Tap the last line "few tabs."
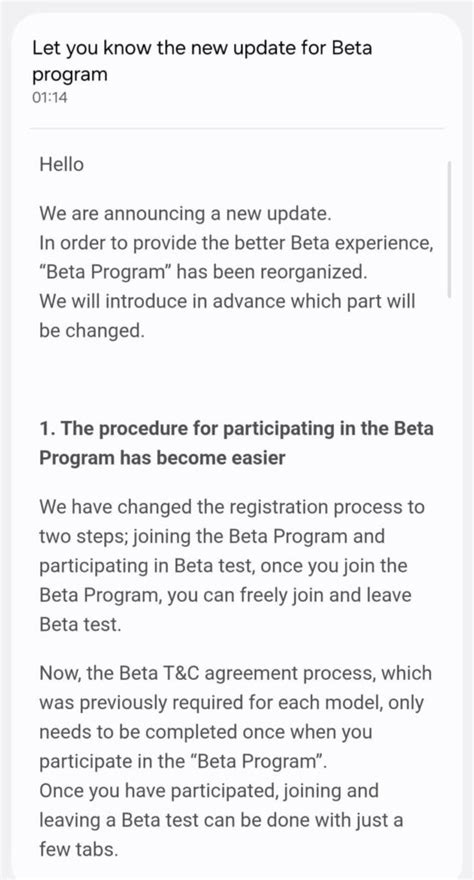 click(79, 850)
